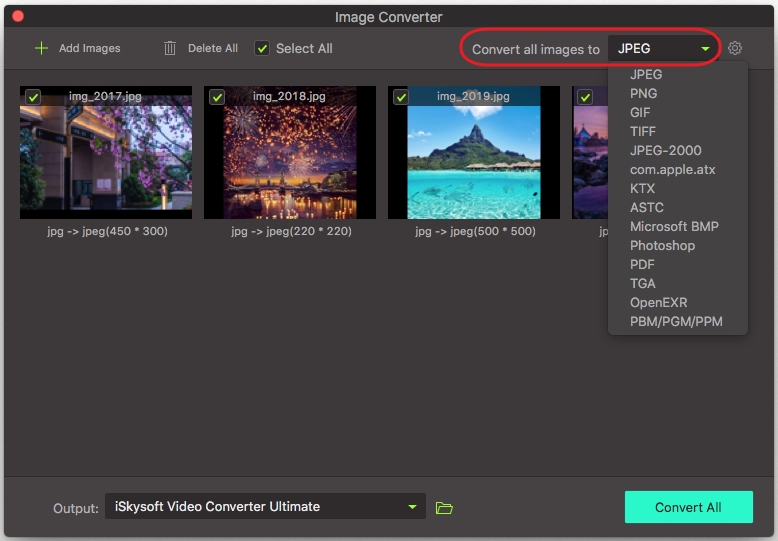Select PDF as the output format
The image size is (778, 541).
642,264
